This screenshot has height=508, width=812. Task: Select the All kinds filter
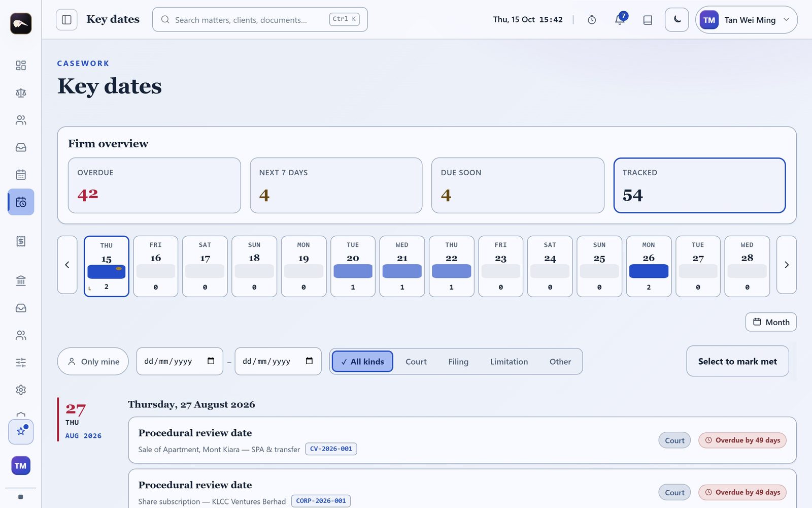[x=362, y=362]
